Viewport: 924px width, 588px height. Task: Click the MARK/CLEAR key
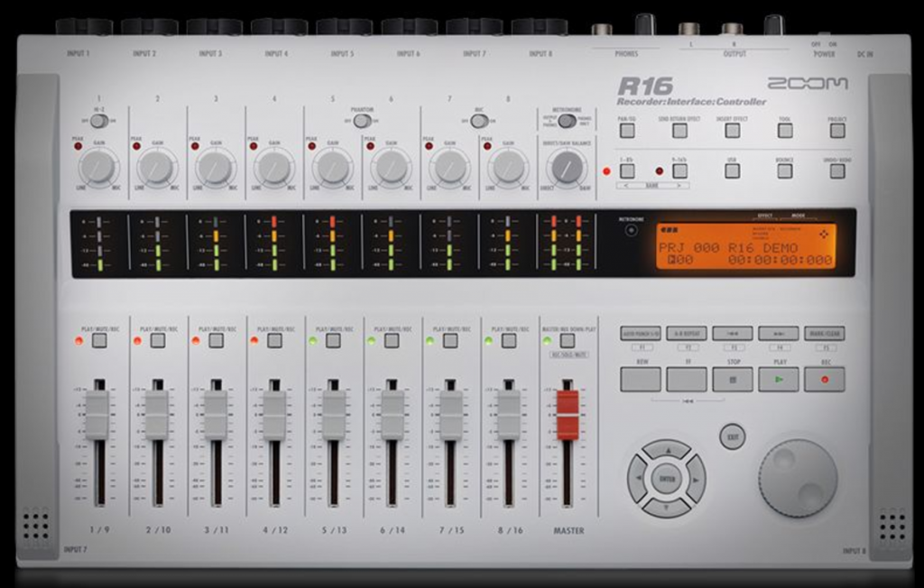point(825,334)
